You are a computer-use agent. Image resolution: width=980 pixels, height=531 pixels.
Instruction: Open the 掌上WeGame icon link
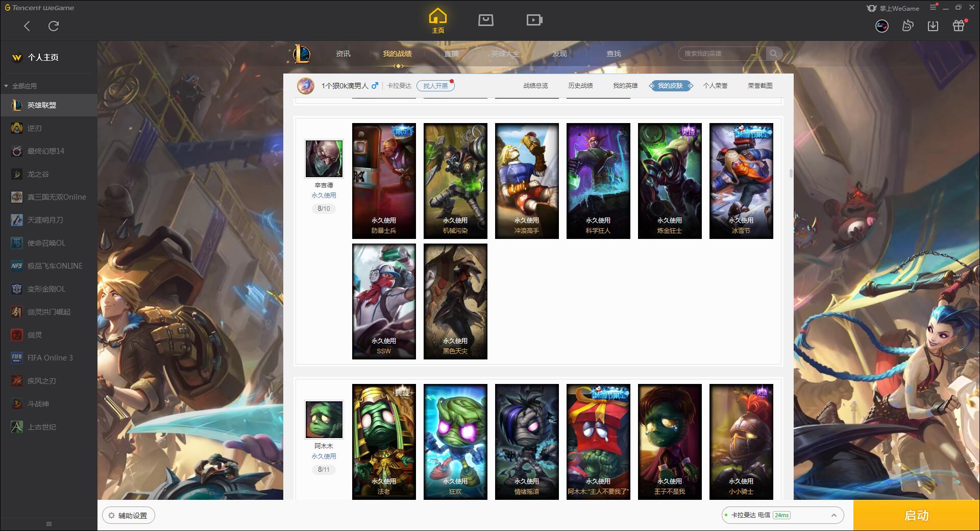pyautogui.click(x=893, y=8)
